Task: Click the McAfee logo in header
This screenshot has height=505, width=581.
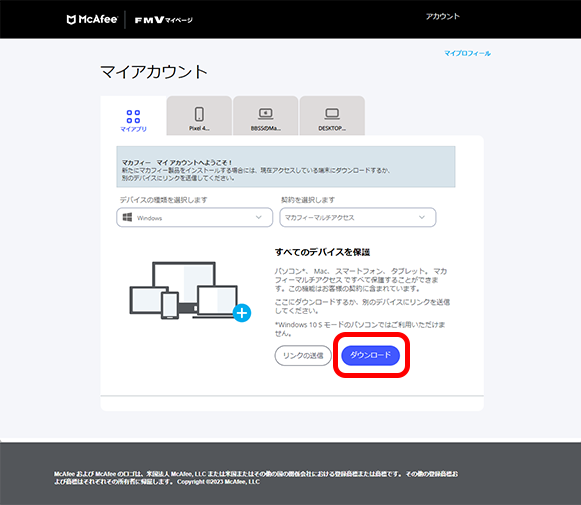Action: click(x=92, y=19)
